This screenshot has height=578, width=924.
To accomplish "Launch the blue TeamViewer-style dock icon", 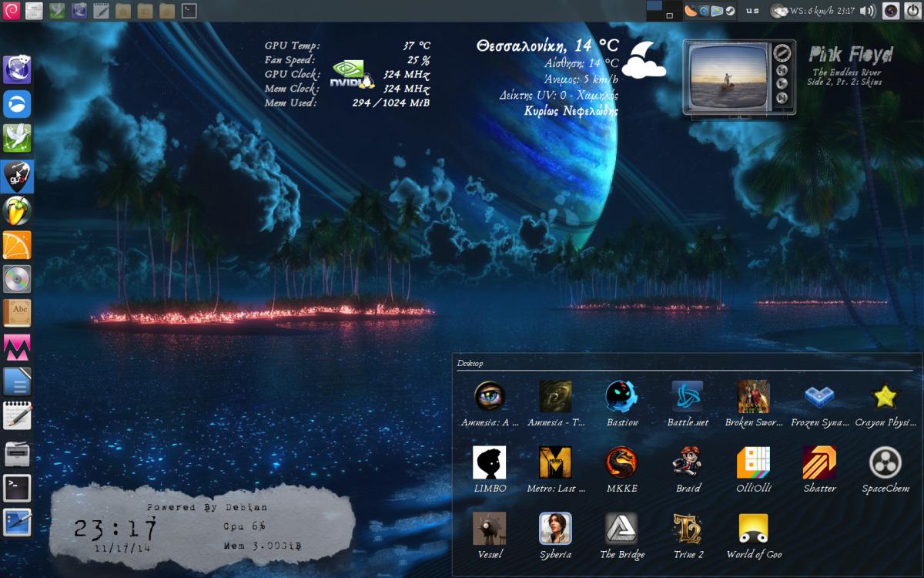I will point(17,104).
